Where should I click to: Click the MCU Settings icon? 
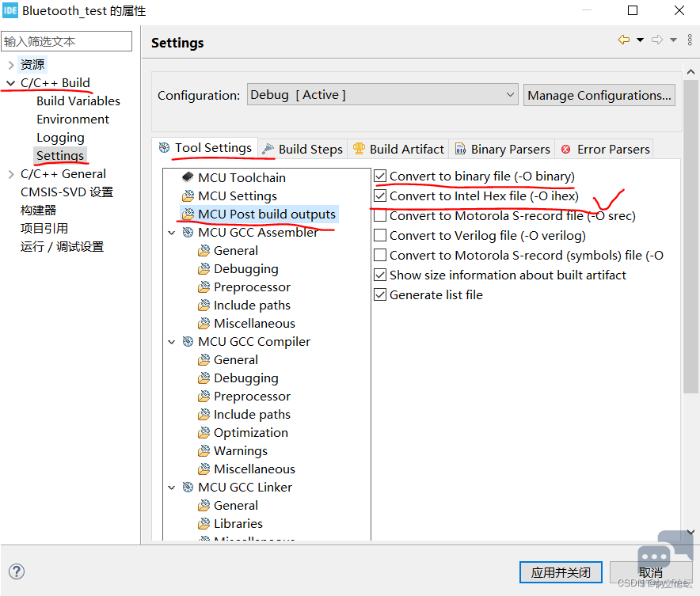[188, 196]
